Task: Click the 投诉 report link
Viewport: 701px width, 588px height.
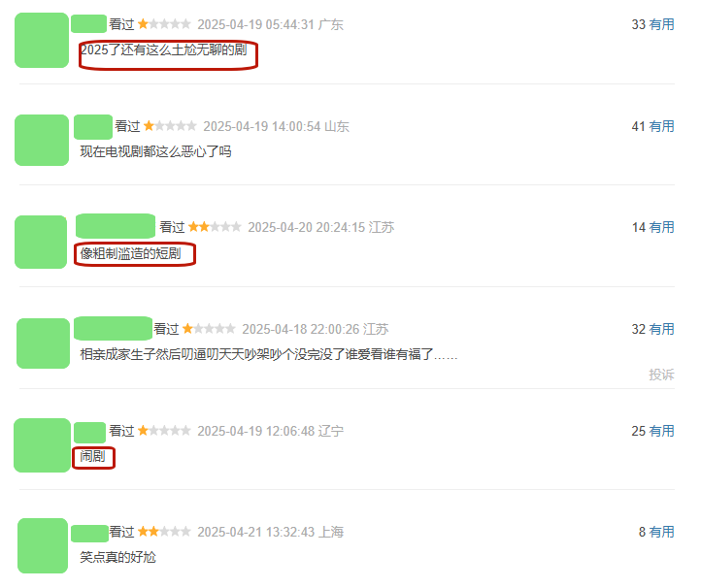Action: (661, 375)
